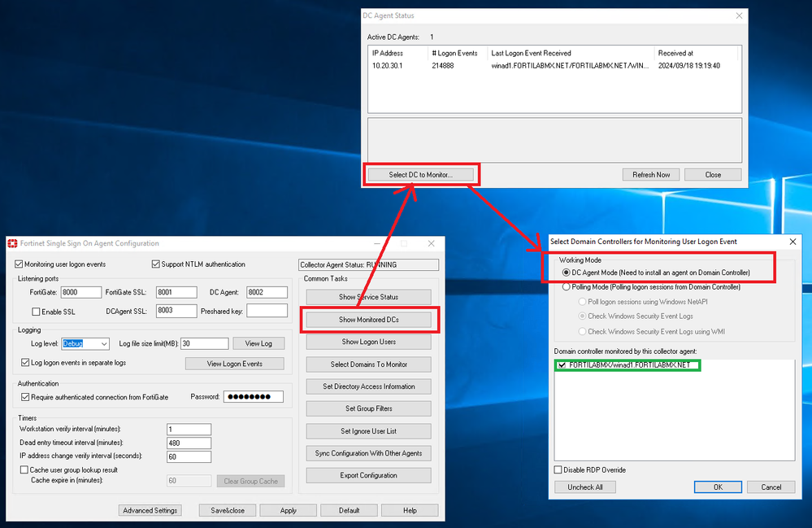Click Show Logon Users button
The width and height of the screenshot is (812, 528).
[369, 342]
